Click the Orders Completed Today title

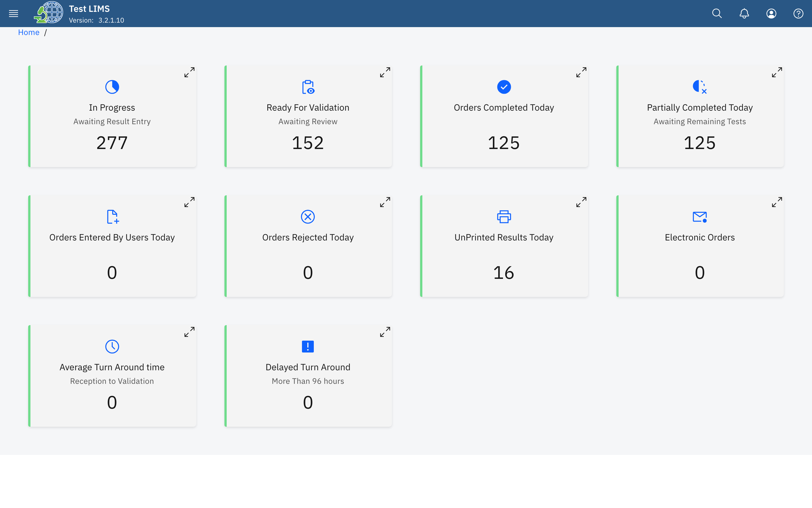[x=504, y=108]
